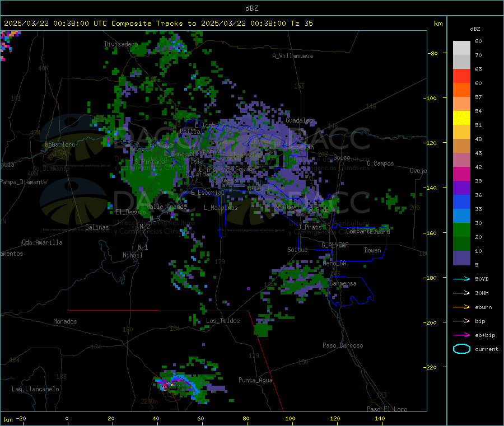Click the blue Carmensa polygon outline
504x426 pixels.
tap(351, 292)
